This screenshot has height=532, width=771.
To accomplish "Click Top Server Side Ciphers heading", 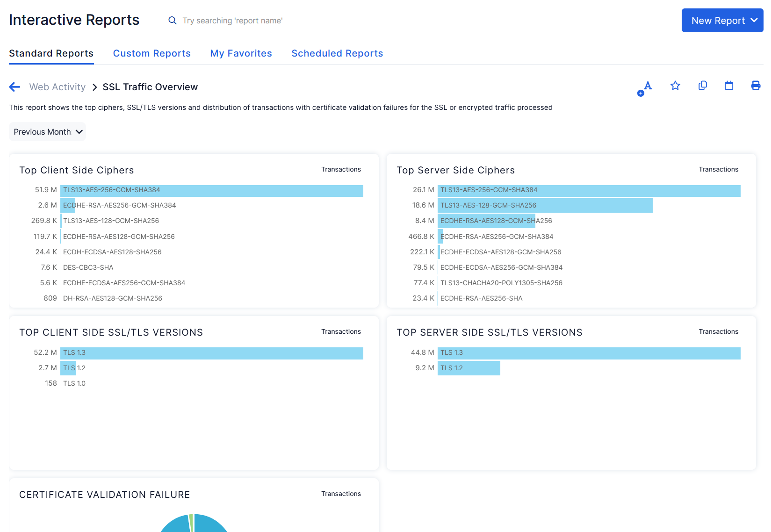I will pyautogui.click(x=456, y=170).
